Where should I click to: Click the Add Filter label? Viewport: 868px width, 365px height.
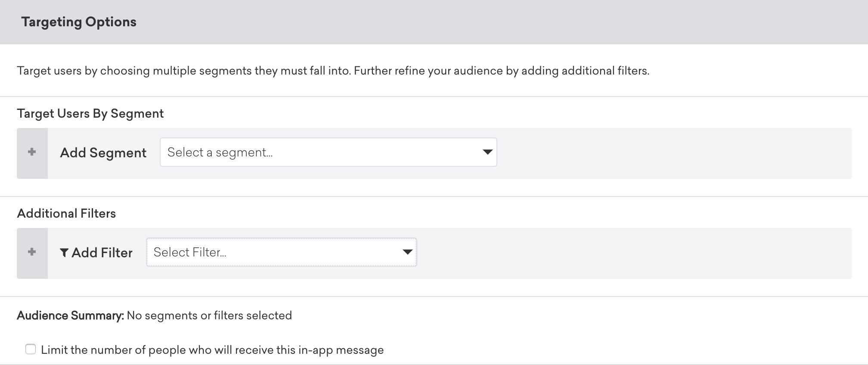[x=102, y=253]
